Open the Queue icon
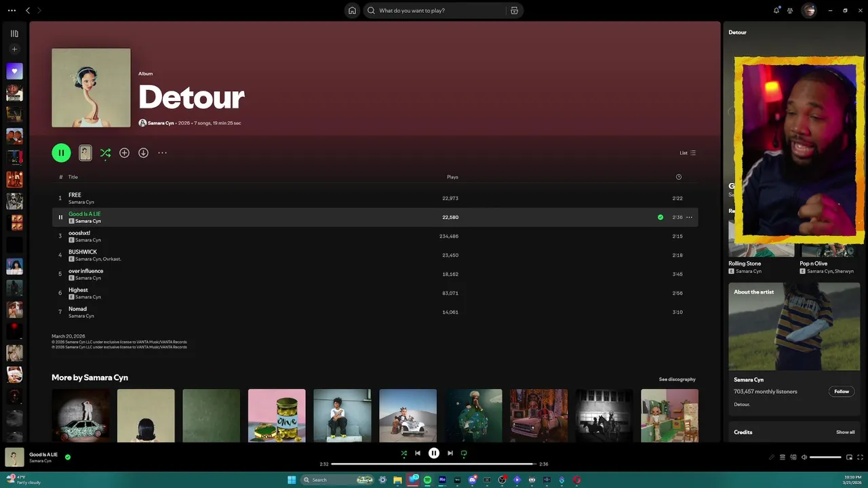This screenshot has width=868, height=488. point(783,457)
